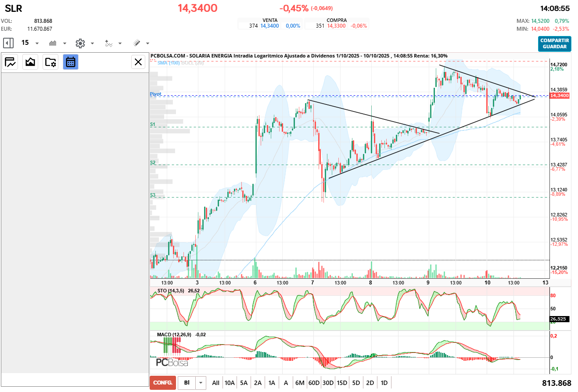The image size is (578, 392).
Task: Open the area chart gallery icon
Action: pyautogui.click(x=30, y=62)
